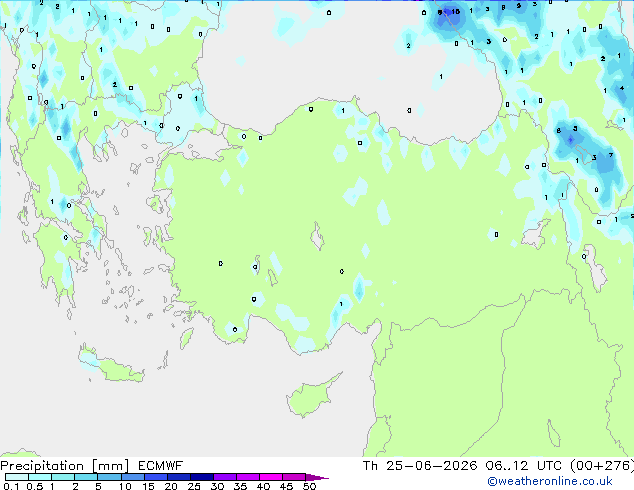Screen dimensions: 634x490
Task: Select the 10–15 mm legend swatch
Action: [x=132, y=477]
